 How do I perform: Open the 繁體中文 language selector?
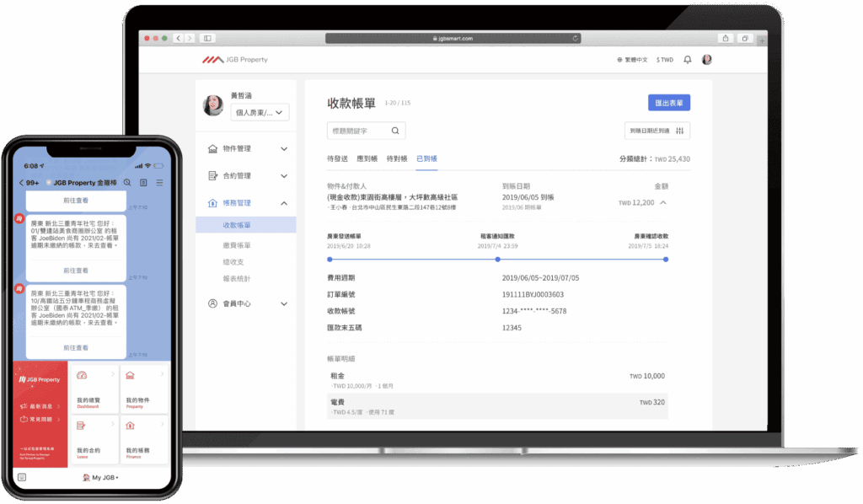click(632, 60)
